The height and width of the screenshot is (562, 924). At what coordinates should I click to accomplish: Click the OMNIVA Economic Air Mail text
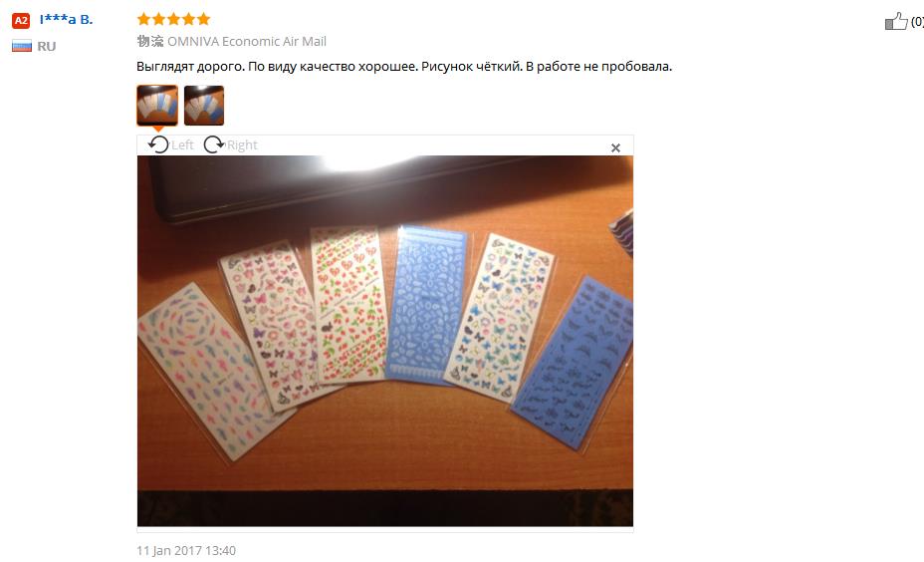click(x=247, y=41)
